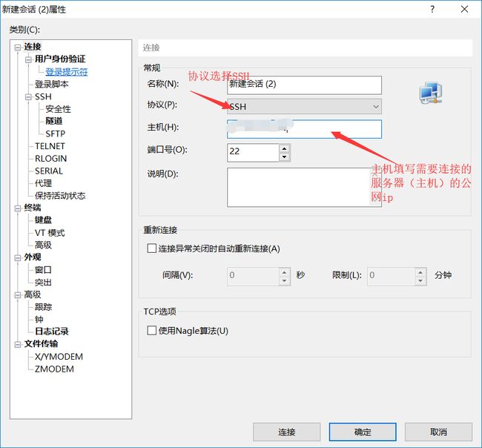Collapse the 高级 tree node
482x448 pixels.
point(18,295)
